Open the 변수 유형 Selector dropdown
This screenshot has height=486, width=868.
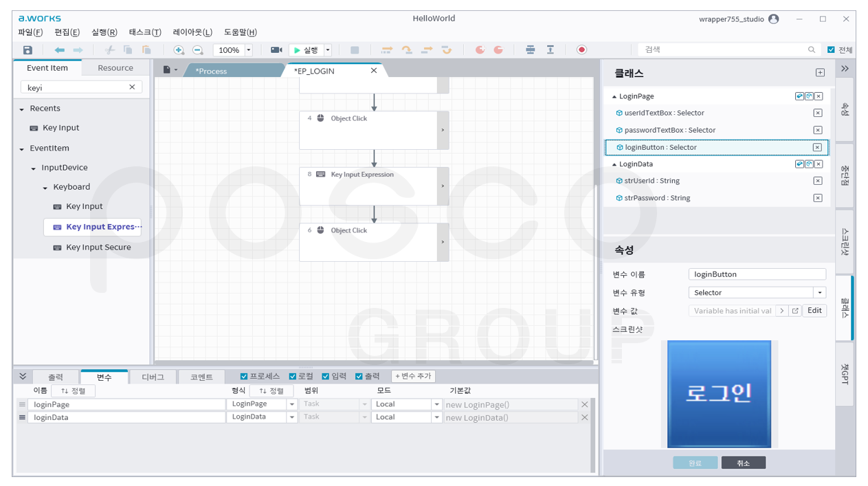pos(820,293)
